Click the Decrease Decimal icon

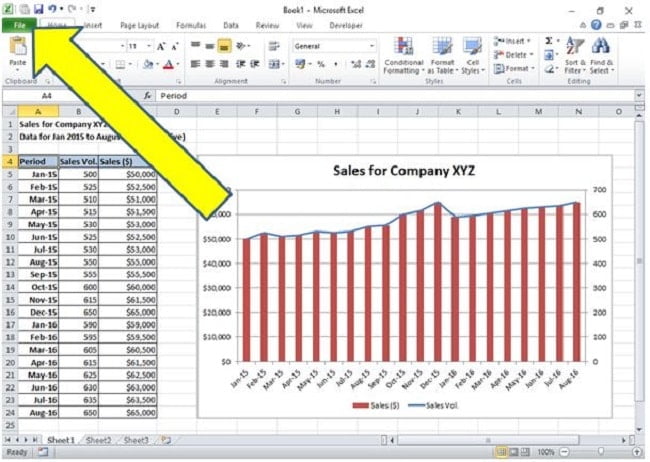[371, 64]
